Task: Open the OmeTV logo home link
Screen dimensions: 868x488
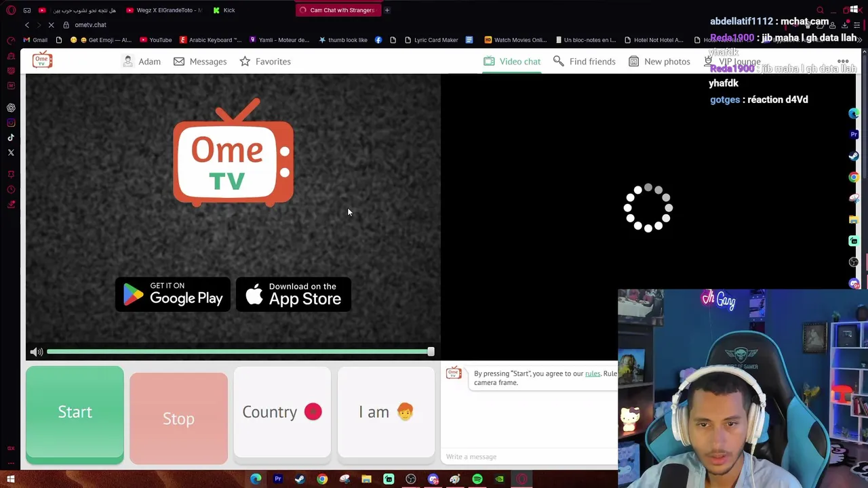Action: coord(42,60)
